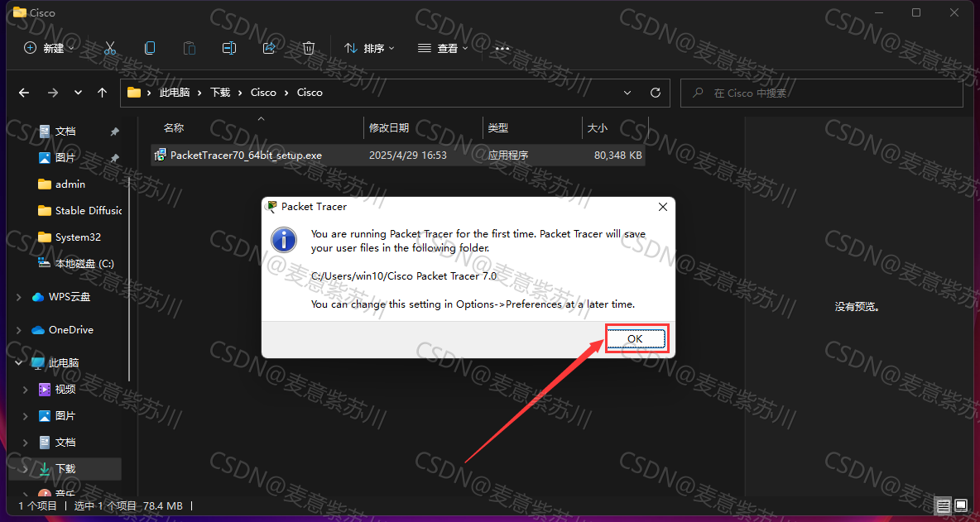Click 下载 in the address bar

click(x=220, y=93)
